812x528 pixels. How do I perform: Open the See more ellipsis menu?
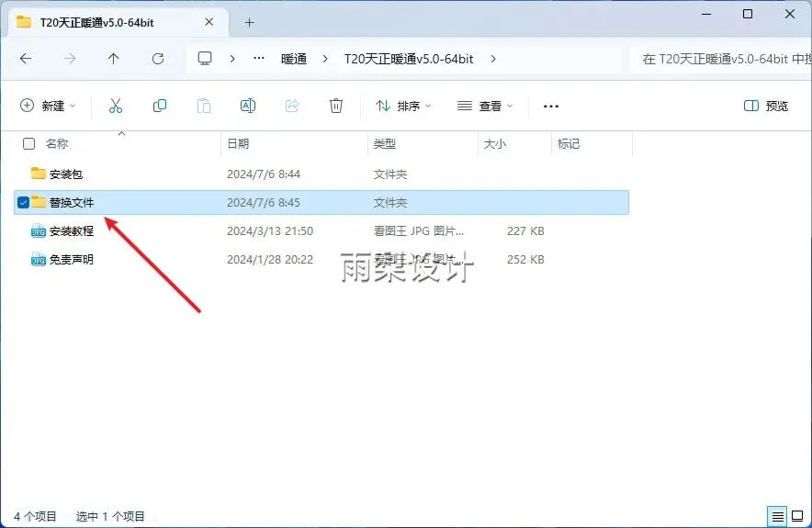[x=551, y=107]
